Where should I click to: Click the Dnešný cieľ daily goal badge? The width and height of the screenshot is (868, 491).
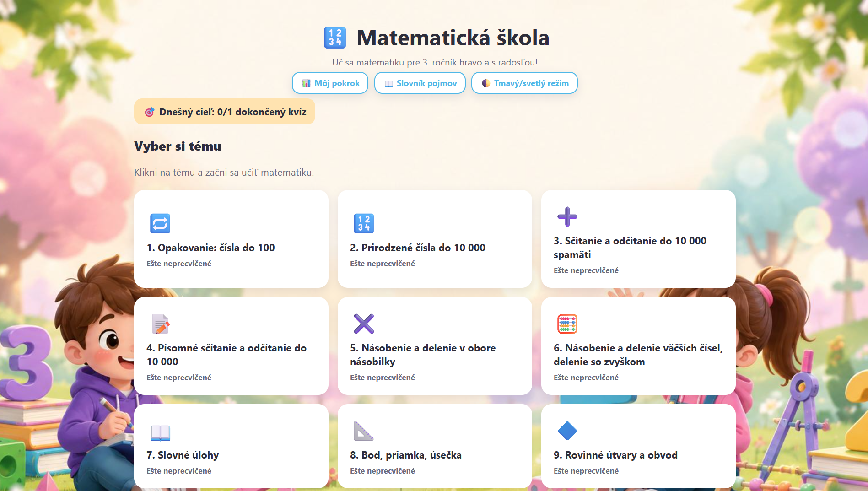coord(225,112)
